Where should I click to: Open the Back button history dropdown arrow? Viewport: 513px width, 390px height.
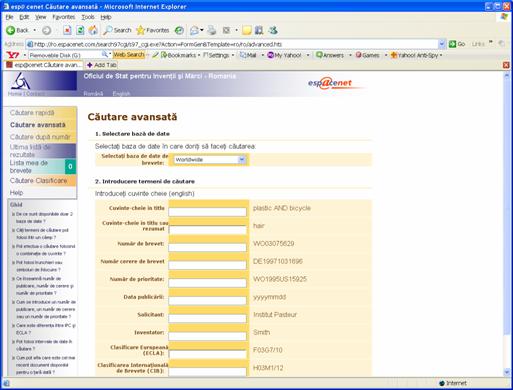(34, 30)
